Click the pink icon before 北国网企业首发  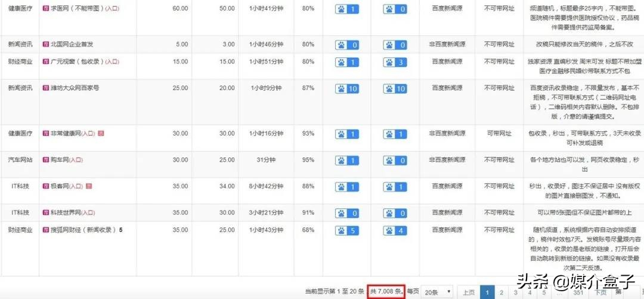pyautogui.click(x=45, y=44)
